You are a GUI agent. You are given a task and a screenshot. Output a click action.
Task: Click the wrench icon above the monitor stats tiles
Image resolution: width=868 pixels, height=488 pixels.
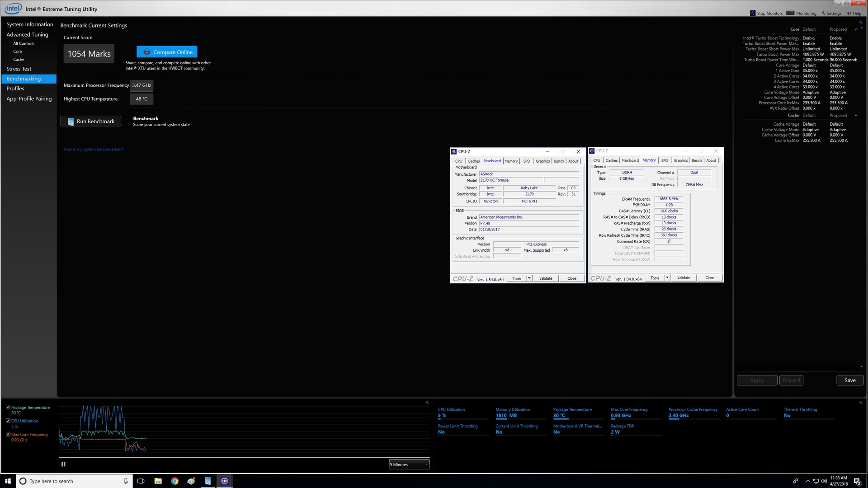click(x=860, y=402)
